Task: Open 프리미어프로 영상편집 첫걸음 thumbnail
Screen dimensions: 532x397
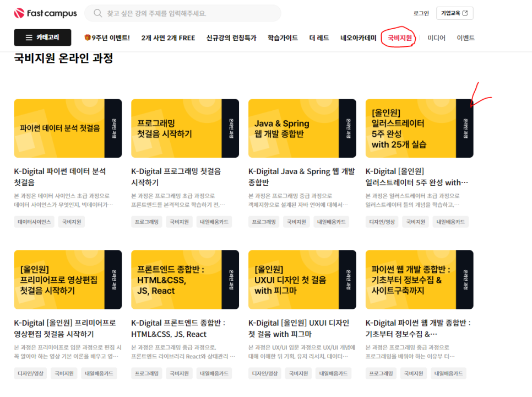Action: pyautogui.click(x=68, y=280)
